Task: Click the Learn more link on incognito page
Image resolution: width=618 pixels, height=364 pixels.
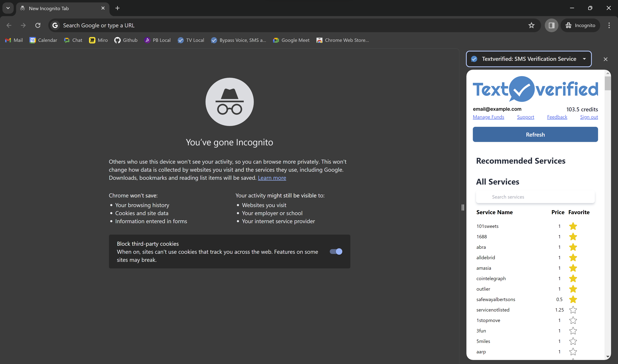Action: pos(272,178)
